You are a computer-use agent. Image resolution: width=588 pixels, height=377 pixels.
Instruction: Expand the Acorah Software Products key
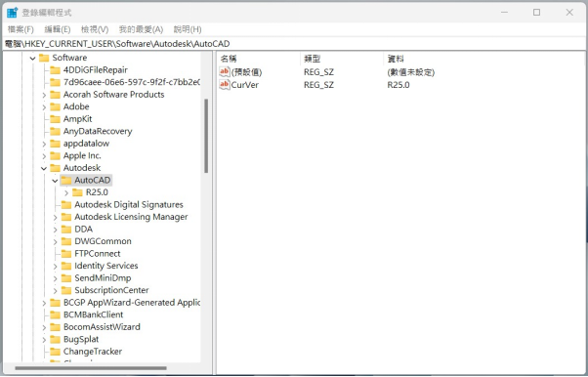(x=44, y=95)
